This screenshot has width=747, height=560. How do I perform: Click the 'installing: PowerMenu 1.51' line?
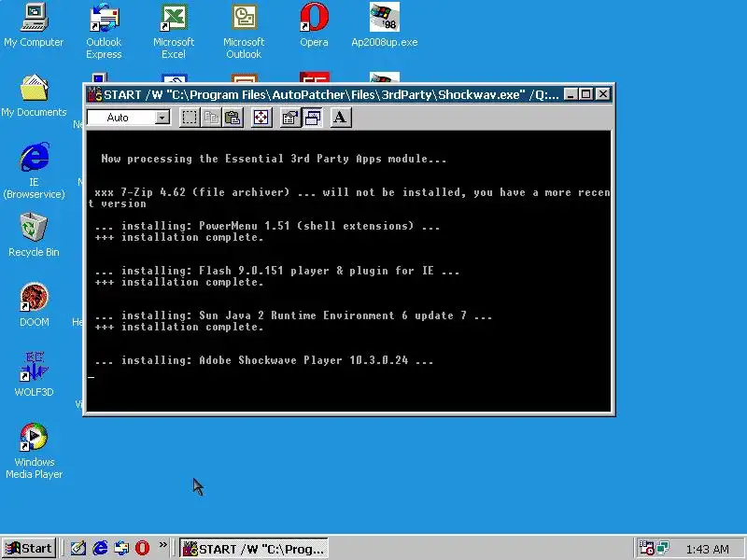(x=267, y=226)
